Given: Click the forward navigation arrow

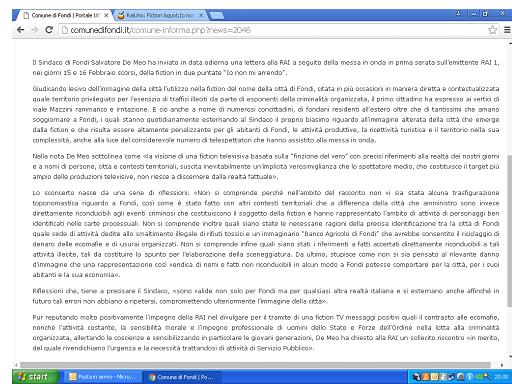Looking at the screenshot, I should pyautogui.click(x=35, y=30).
